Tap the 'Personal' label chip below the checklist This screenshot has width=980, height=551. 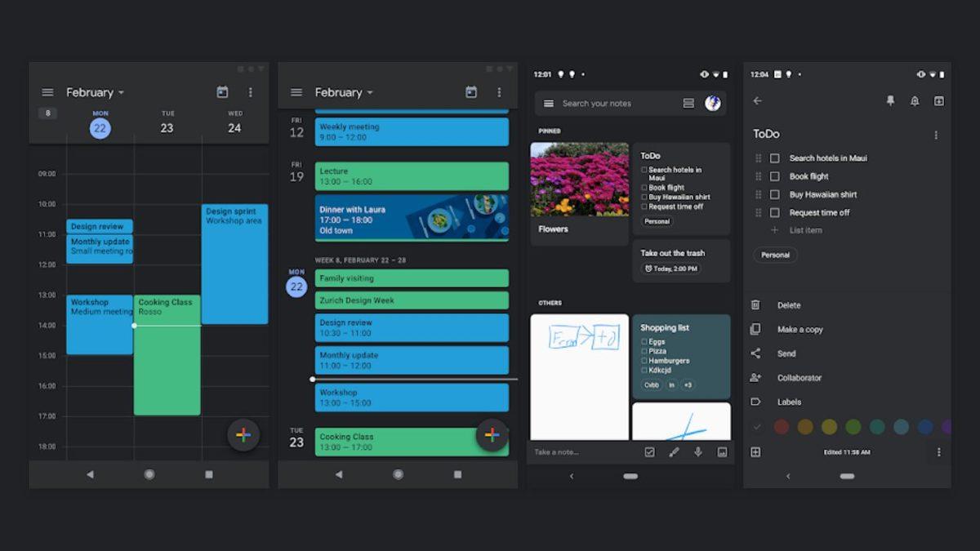pos(775,256)
